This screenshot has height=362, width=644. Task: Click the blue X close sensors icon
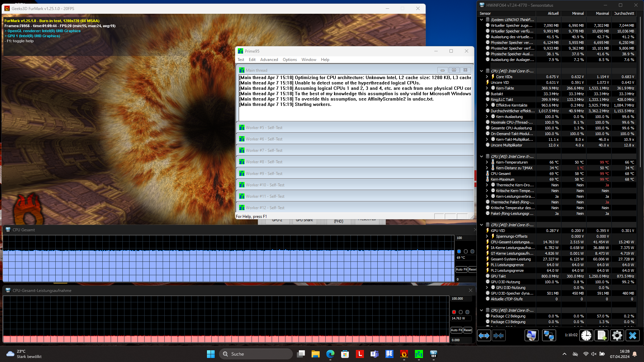pyautogui.click(x=632, y=336)
